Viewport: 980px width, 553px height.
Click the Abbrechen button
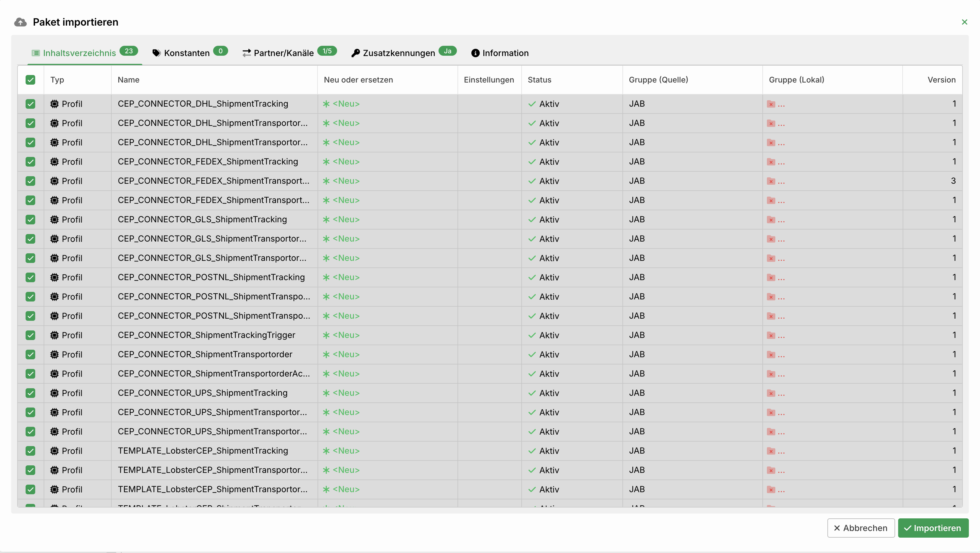861,528
